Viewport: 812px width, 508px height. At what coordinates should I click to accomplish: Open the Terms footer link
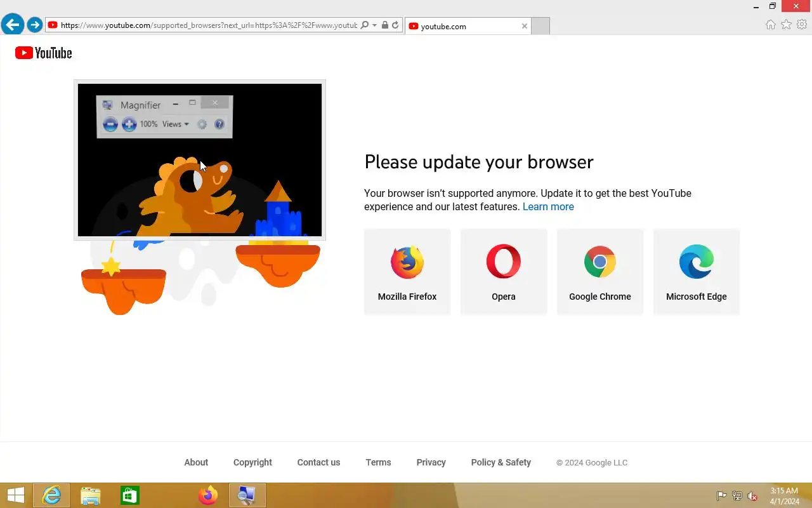pos(378,462)
